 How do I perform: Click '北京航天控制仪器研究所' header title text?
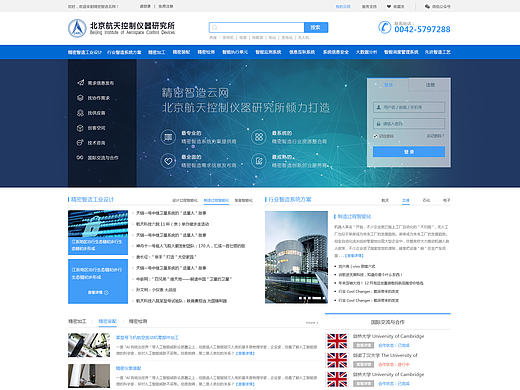(x=132, y=26)
